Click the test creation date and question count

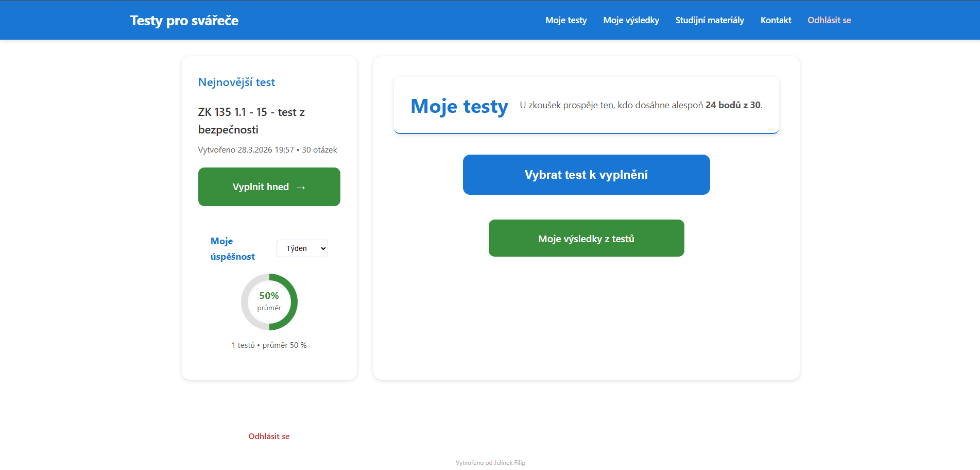(267, 150)
